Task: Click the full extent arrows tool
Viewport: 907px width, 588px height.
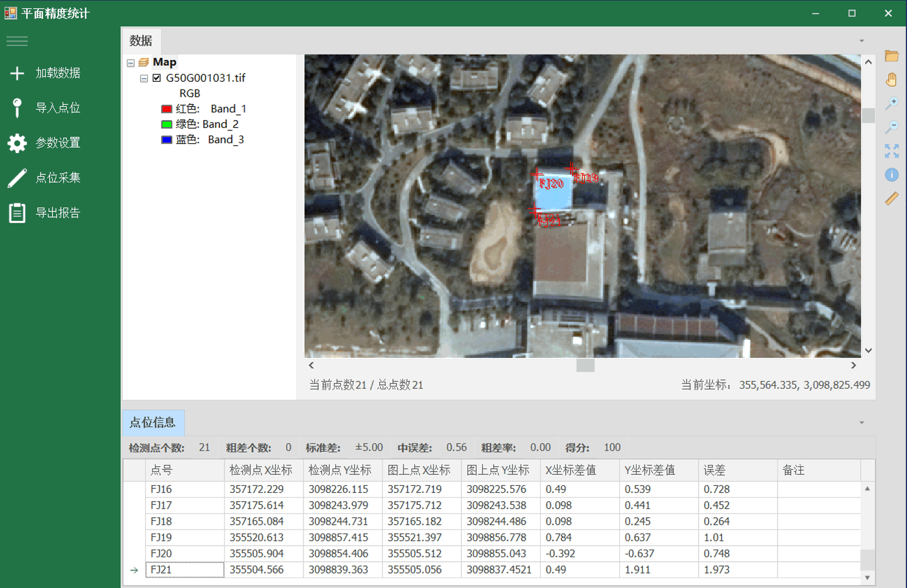Action: click(x=891, y=151)
